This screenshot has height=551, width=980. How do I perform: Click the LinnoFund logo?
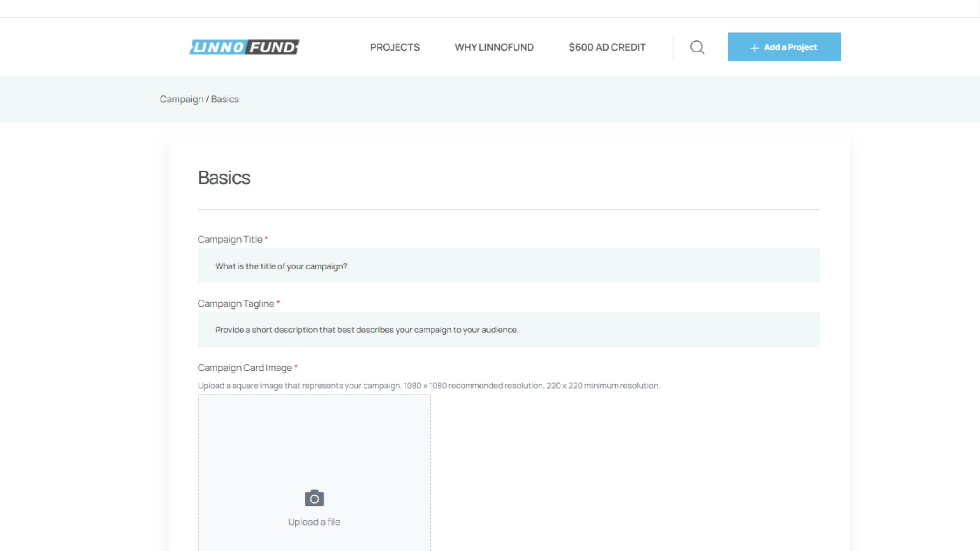244,47
